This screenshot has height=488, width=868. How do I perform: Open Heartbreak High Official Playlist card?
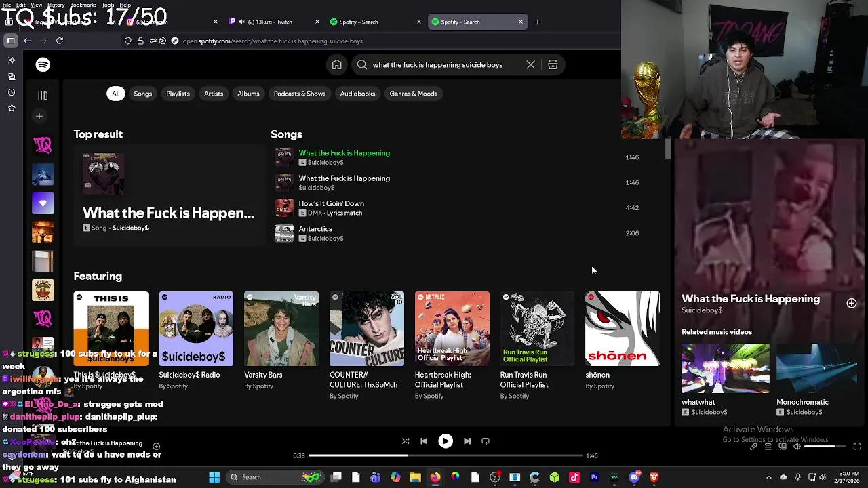tap(452, 346)
